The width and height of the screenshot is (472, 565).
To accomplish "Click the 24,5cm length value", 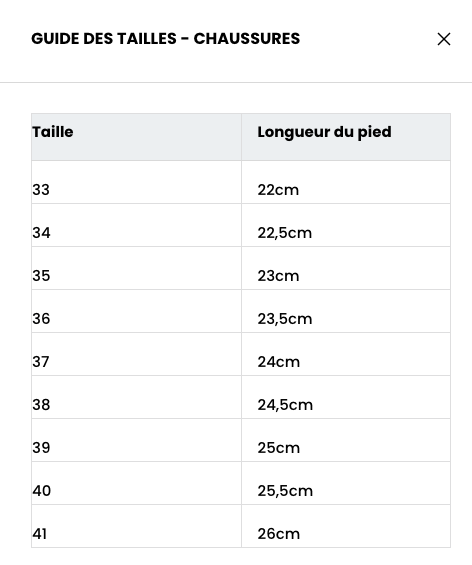I will pos(285,405).
